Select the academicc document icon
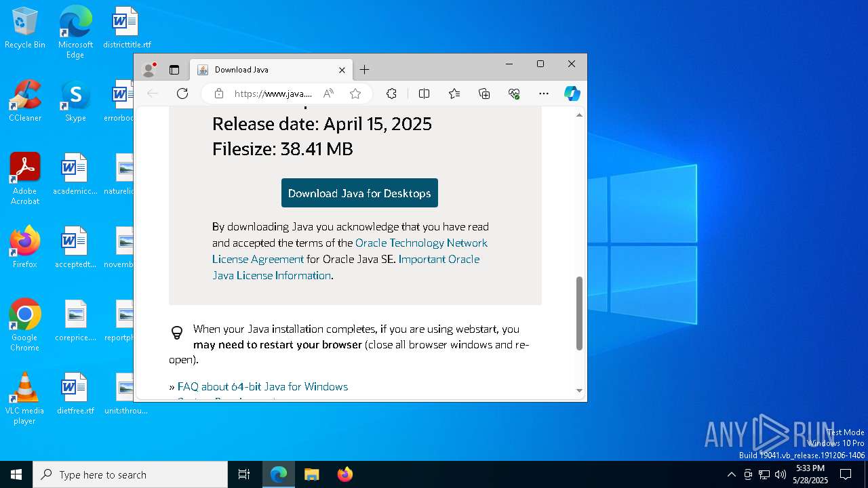868x488 pixels. click(x=75, y=174)
